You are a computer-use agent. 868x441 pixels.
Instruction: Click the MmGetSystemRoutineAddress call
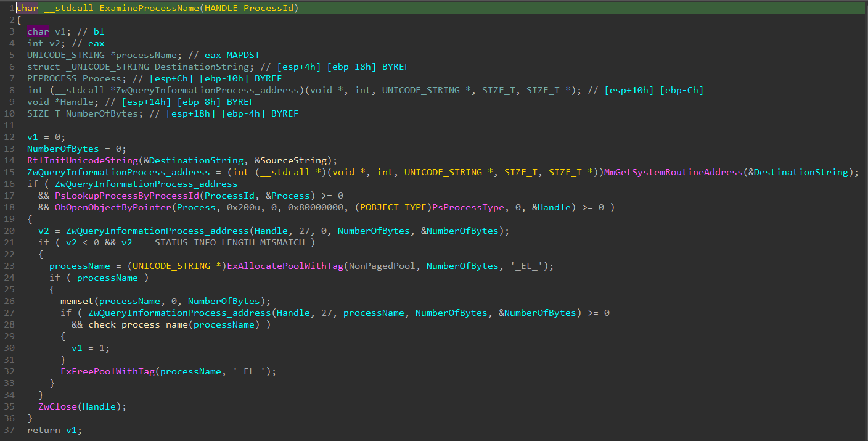673,172
